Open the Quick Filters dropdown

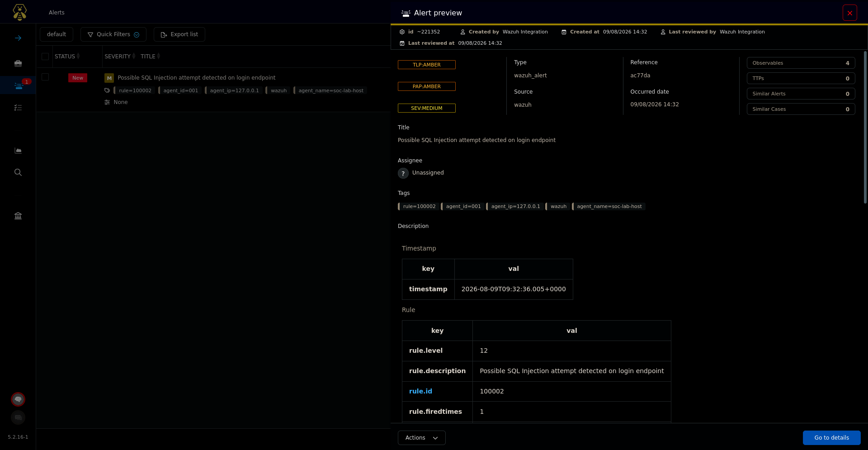coord(113,34)
